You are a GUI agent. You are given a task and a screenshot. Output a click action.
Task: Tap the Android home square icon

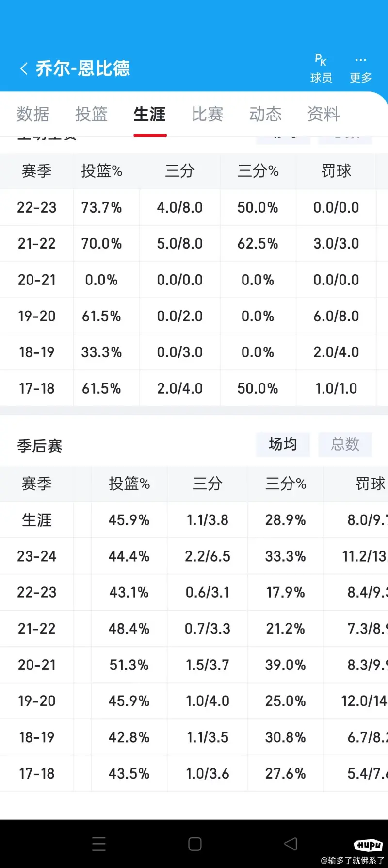tap(195, 844)
